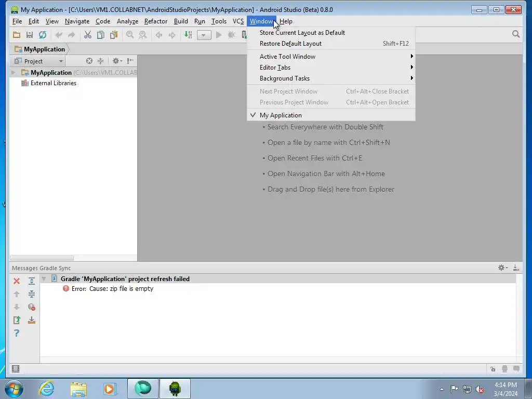
Task: Click the Autoscroll to source import icon
Action: tap(32, 320)
